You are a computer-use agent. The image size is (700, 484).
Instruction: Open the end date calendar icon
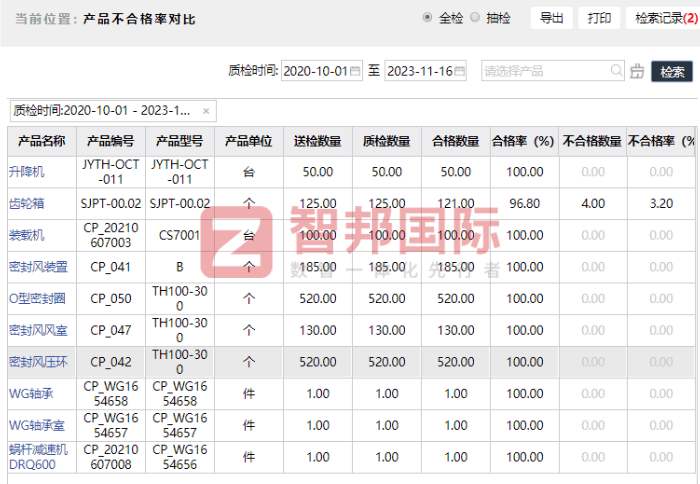click(460, 72)
